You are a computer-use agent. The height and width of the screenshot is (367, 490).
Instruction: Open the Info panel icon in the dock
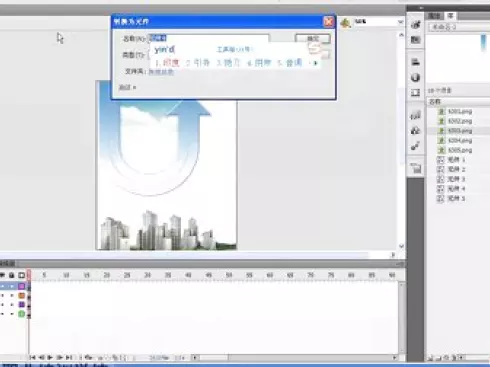(x=415, y=77)
